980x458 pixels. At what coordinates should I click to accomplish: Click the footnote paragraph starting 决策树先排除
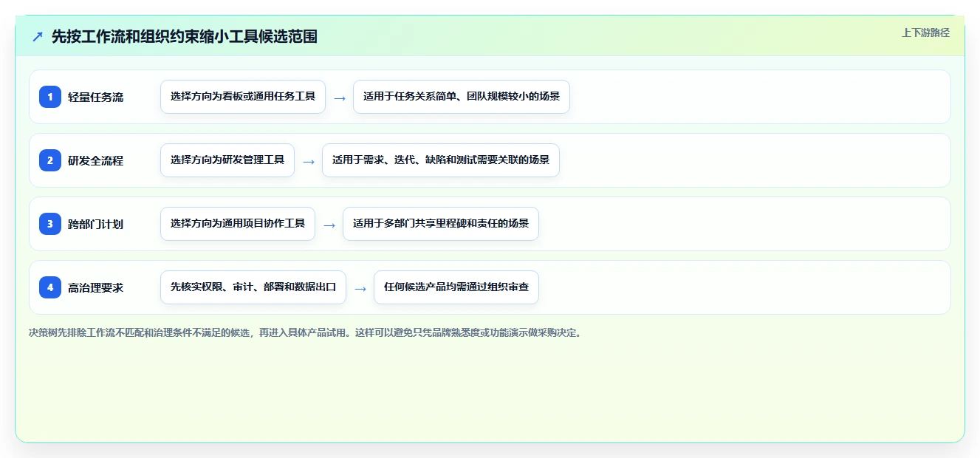pos(306,332)
